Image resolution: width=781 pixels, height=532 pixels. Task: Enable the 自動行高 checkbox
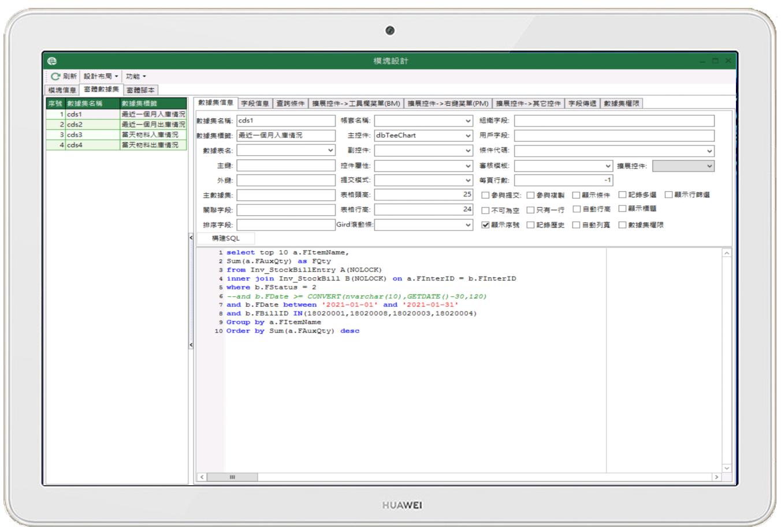tap(576, 209)
